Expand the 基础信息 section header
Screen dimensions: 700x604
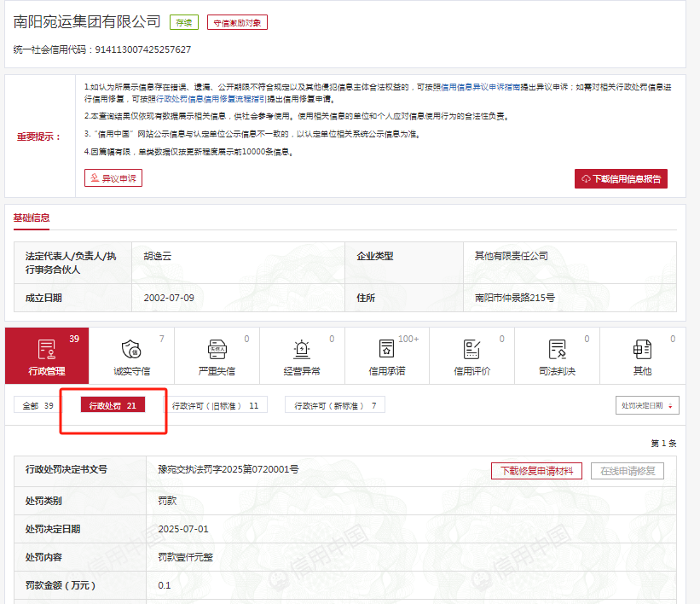click(x=31, y=218)
